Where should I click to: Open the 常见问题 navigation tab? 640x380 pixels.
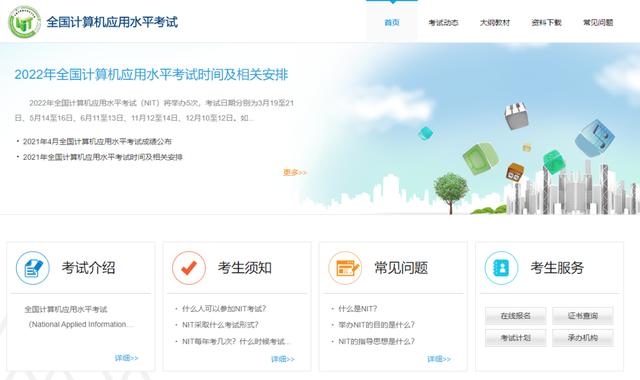coord(598,22)
